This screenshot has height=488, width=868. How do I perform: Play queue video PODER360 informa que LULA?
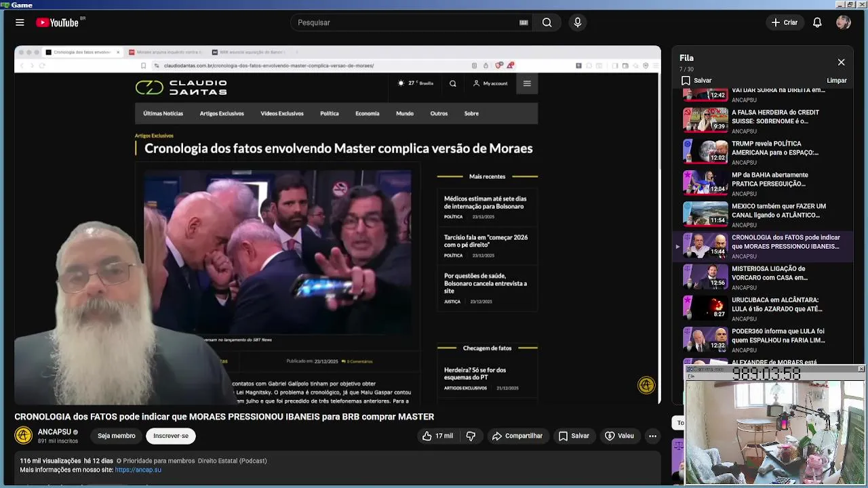[x=763, y=339]
